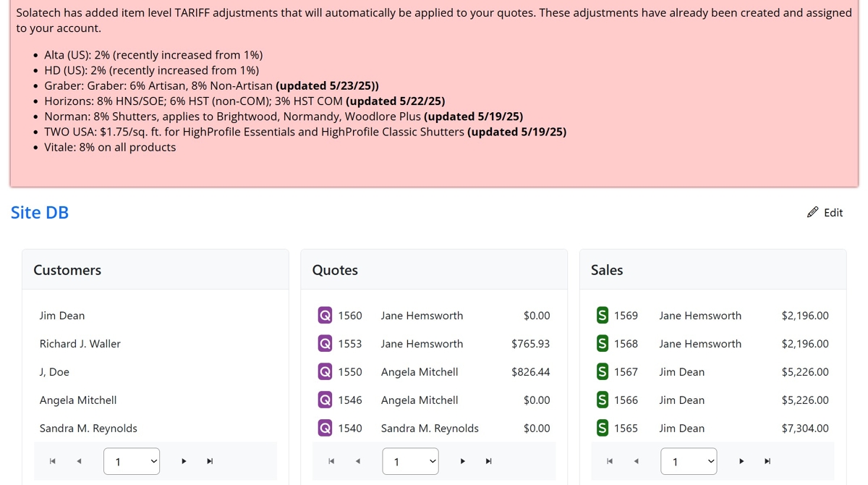Click Jane Hemsworth on sale 1569 row
Viewport: 868px width, 485px height.
[700, 316]
